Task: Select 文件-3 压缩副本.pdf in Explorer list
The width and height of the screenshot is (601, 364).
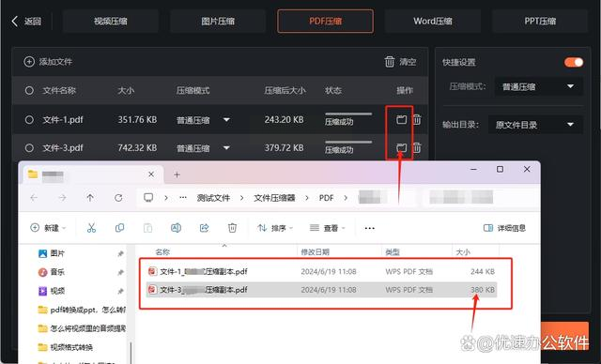Action: (x=321, y=290)
